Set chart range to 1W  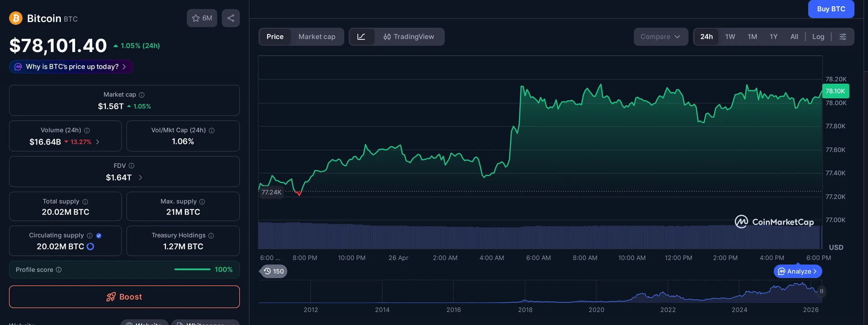coord(730,37)
